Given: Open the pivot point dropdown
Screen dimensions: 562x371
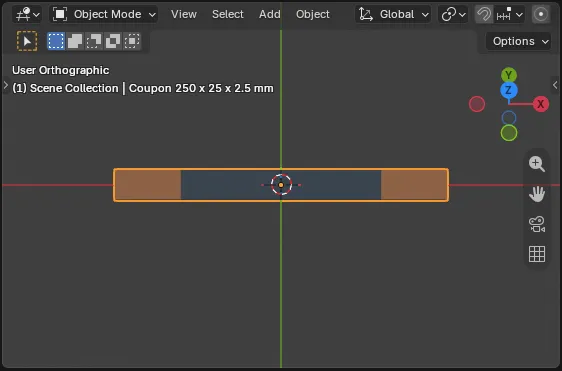Looking at the screenshot, I should click(x=453, y=14).
